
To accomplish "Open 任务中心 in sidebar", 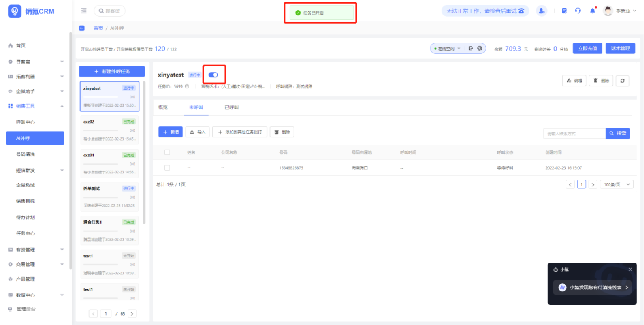I will (26, 233).
